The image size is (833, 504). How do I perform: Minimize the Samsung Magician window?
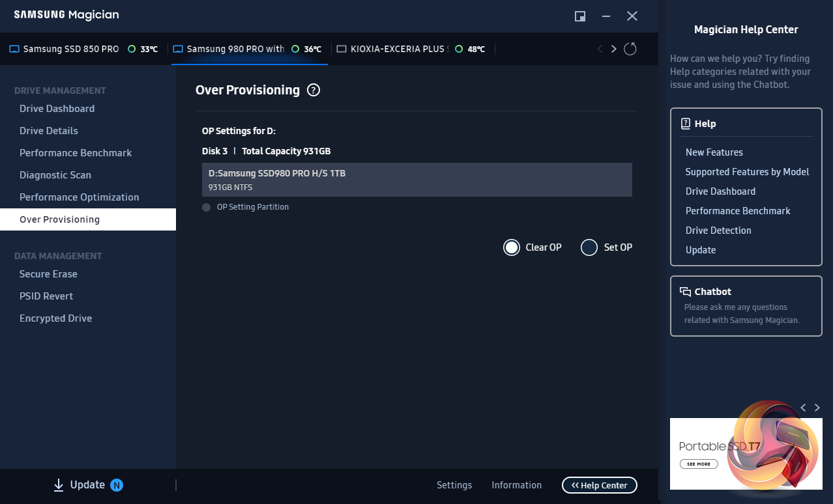[x=606, y=16]
